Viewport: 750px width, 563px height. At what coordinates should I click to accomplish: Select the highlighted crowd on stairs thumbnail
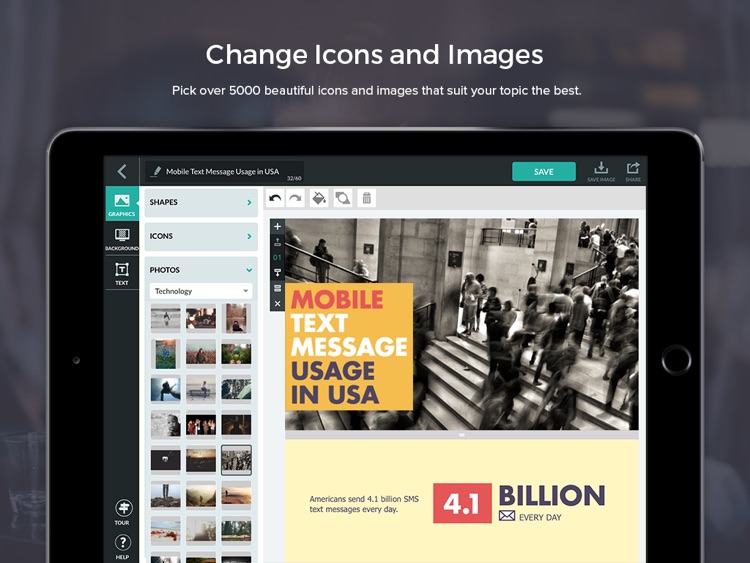point(236,460)
